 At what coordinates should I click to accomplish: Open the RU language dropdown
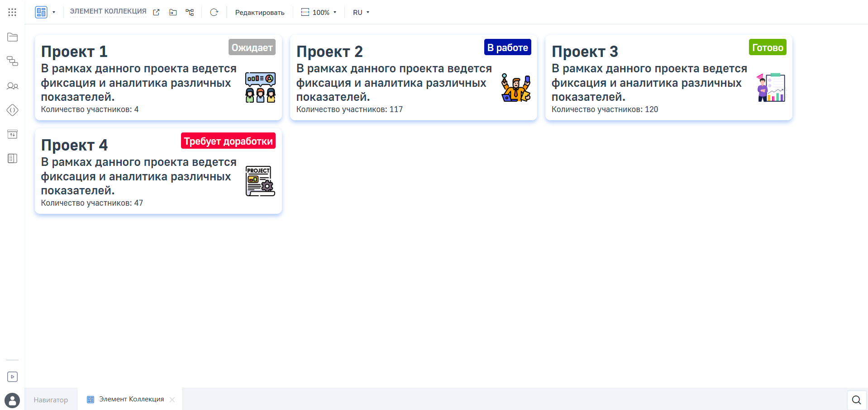pyautogui.click(x=361, y=13)
